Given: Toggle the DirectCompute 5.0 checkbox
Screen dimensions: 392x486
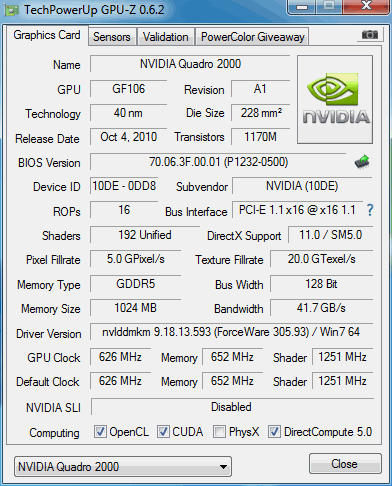Looking at the screenshot, I should tap(274, 432).
